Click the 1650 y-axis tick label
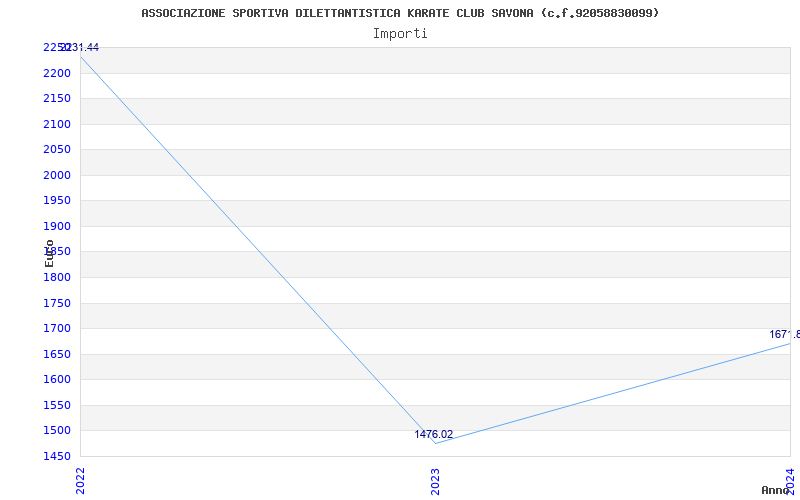This screenshot has height=500, width=800. tap(57, 355)
